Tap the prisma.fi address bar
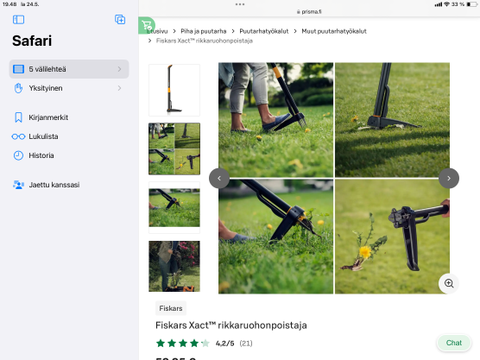 [x=309, y=12]
